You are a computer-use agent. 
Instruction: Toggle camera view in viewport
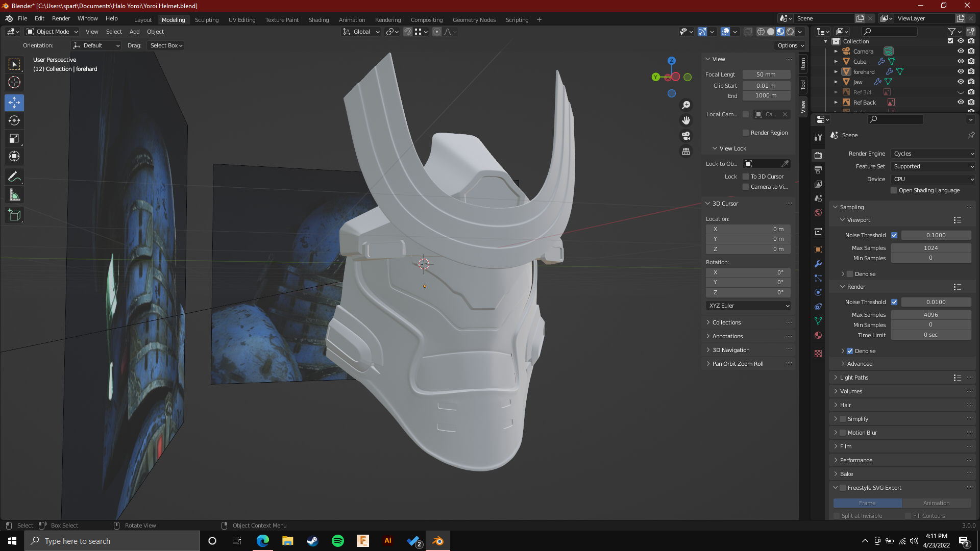(x=686, y=136)
